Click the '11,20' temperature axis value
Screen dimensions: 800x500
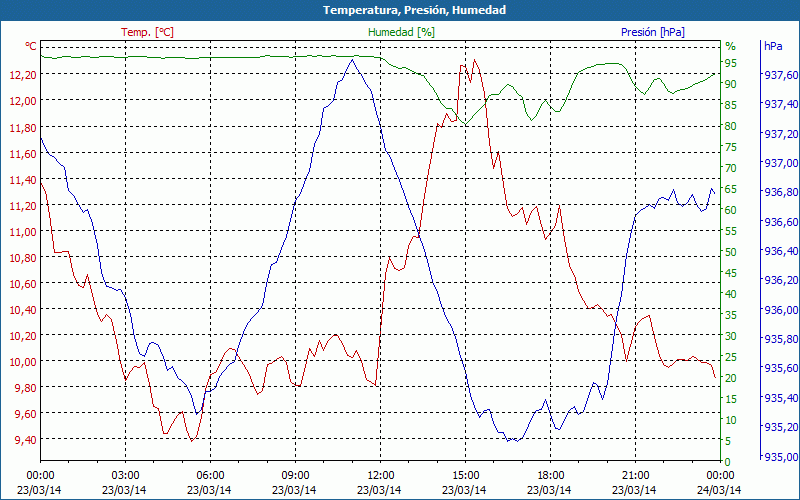click(x=23, y=206)
